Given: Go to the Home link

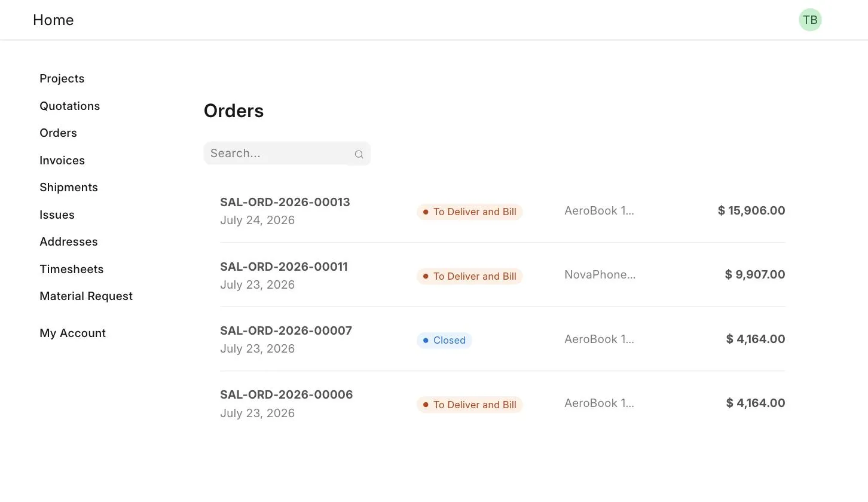Looking at the screenshot, I should [53, 20].
